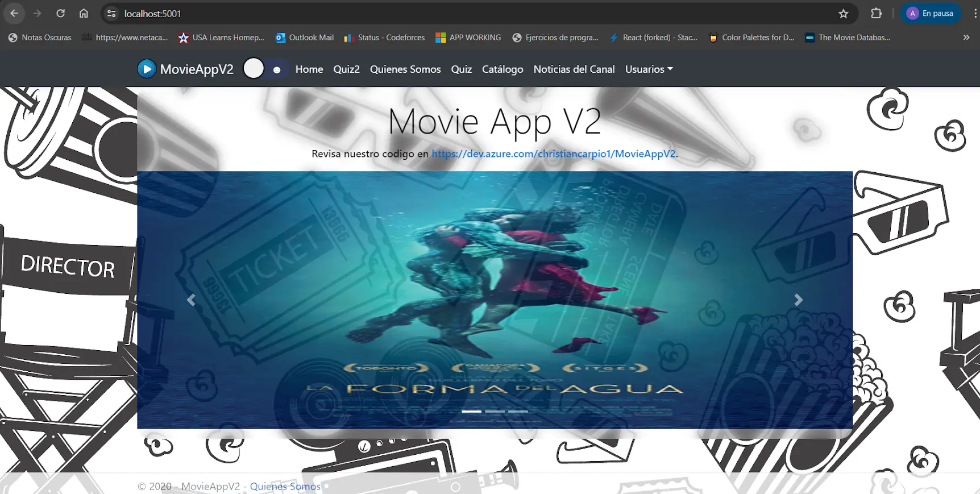980x494 pixels.
Task: Open the Notas Oscuras bookmark
Action: (40, 38)
